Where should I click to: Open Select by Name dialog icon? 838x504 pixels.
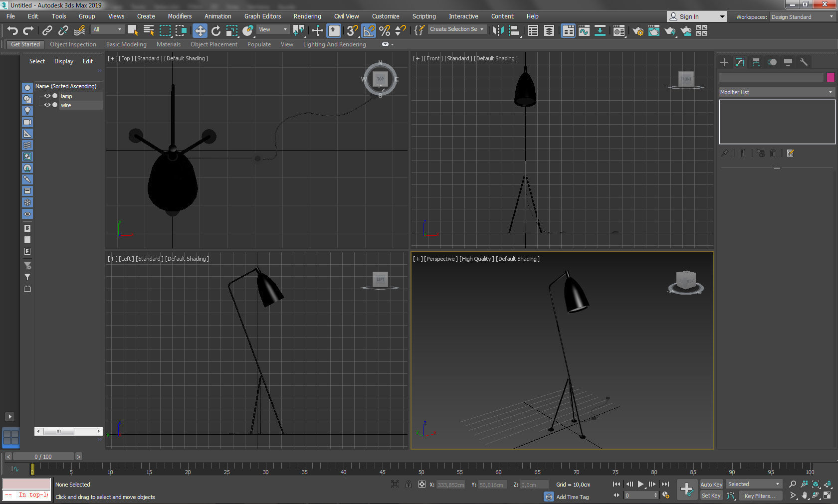149,31
